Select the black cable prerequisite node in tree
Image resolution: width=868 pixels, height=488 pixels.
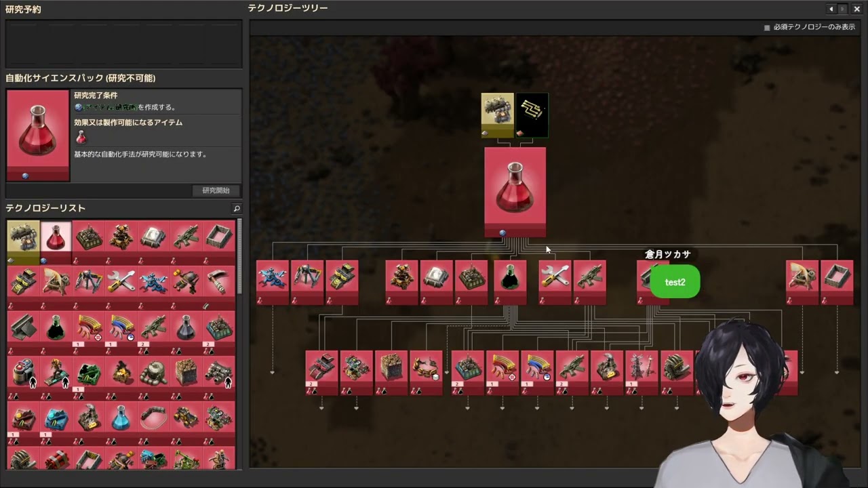point(532,115)
